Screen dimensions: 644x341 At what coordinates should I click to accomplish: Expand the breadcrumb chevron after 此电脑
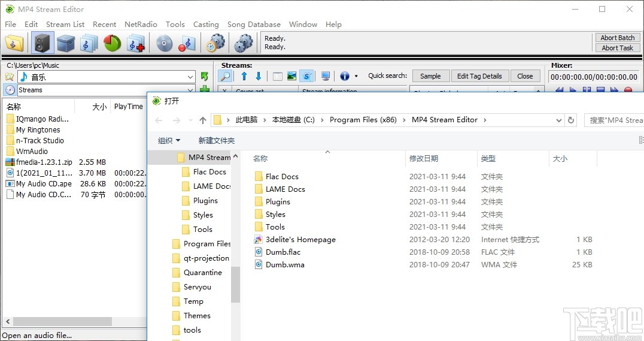click(265, 120)
